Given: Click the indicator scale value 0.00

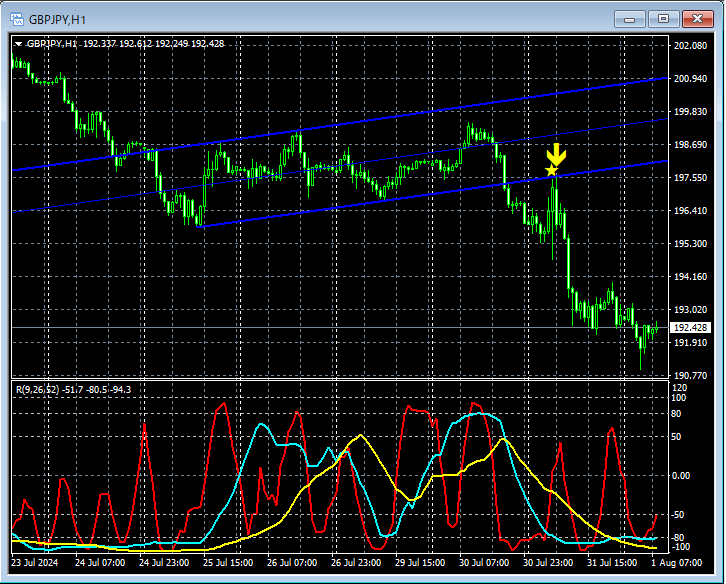Looking at the screenshot, I should [681, 476].
